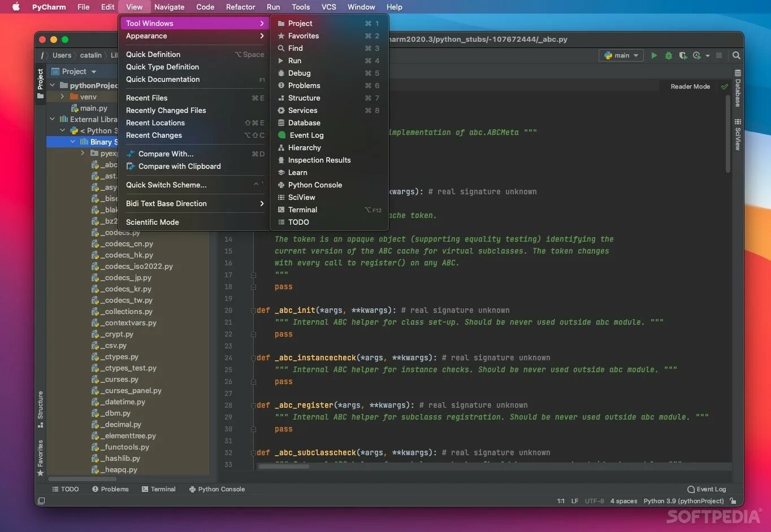Open the Navigate menu in the menu bar
This screenshot has height=532, width=771.
tap(169, 7)
